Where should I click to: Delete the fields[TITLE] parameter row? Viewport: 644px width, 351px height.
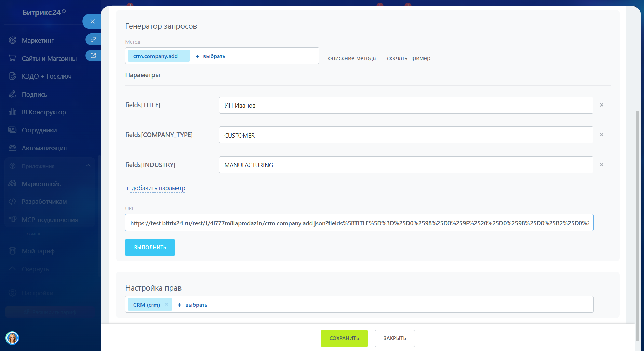click(601, 105)
